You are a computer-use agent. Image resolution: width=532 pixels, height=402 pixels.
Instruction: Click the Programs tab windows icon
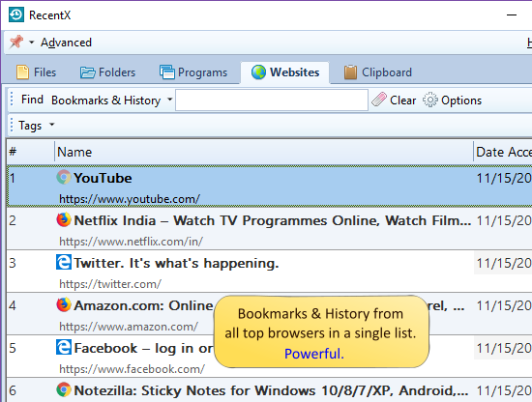click(167, 72)
